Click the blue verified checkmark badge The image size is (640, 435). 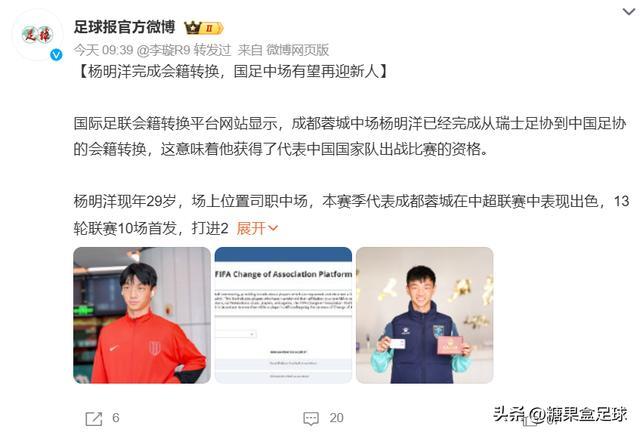click(56, 55)
